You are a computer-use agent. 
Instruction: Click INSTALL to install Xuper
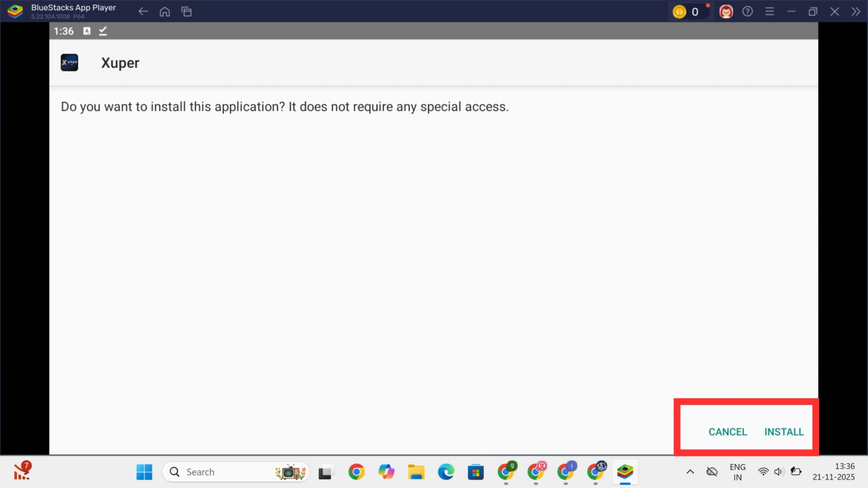pos(784,432)
